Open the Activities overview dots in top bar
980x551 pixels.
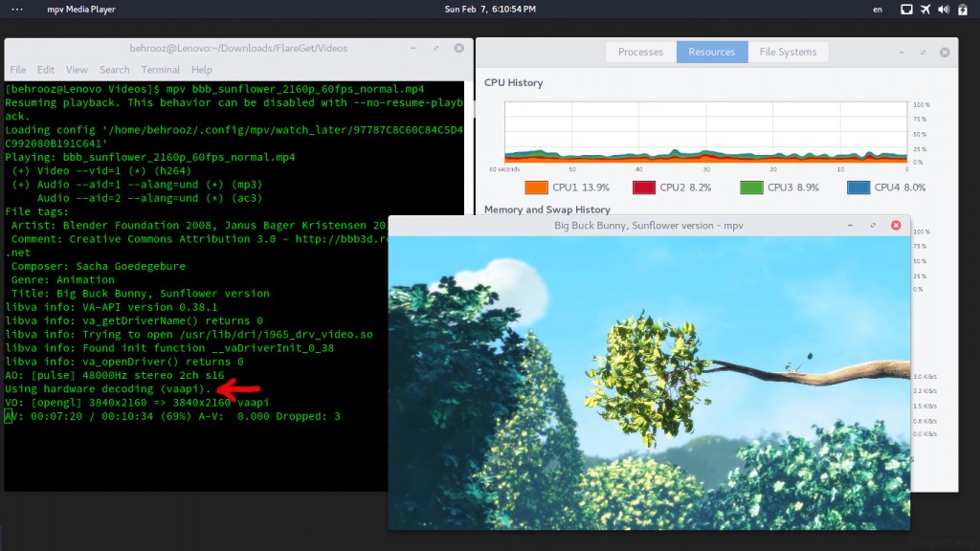[x=17, y=10]
